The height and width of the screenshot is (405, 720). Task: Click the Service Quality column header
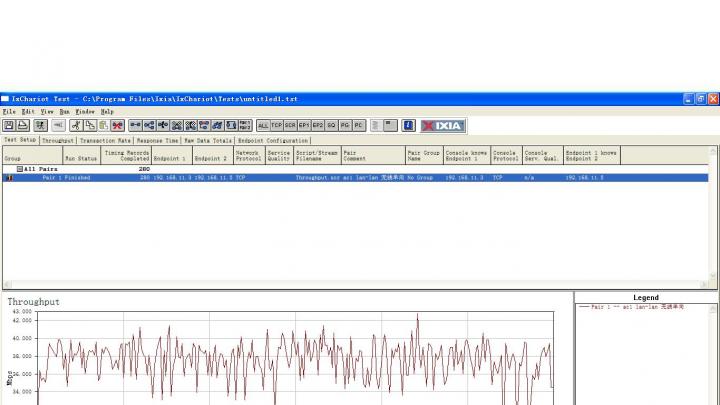279,155
